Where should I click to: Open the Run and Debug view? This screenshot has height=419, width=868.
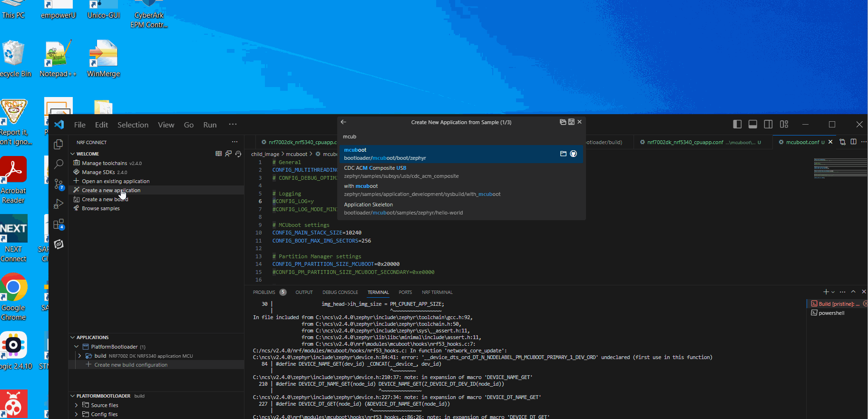pyautogui.click(x=59, y=204)
